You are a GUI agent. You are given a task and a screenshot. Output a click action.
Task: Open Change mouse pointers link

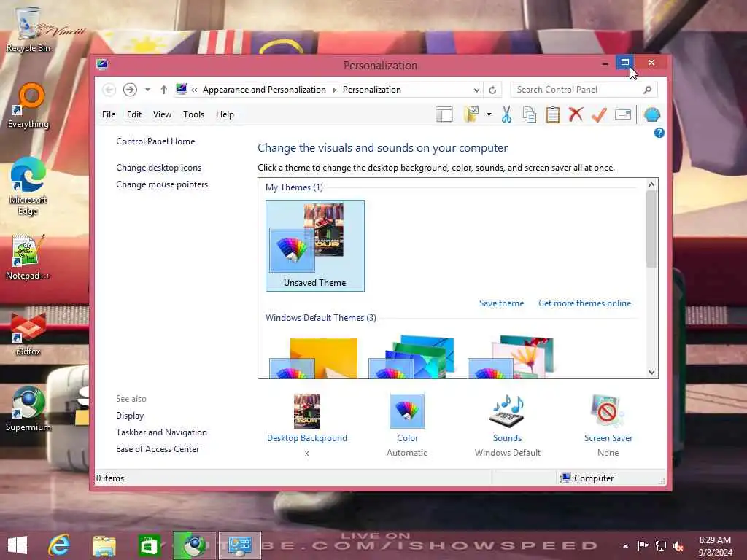point(162,184)
